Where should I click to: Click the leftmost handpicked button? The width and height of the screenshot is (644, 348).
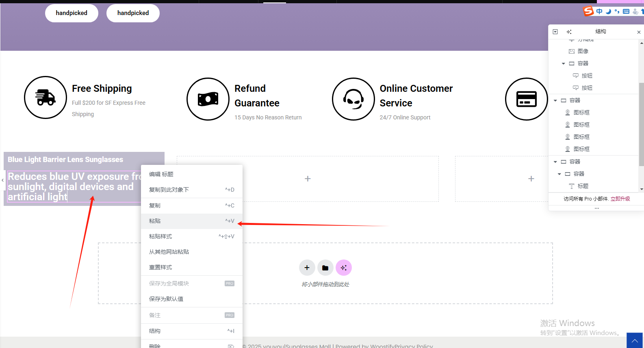pyautogui.click(x=72, y=13)
